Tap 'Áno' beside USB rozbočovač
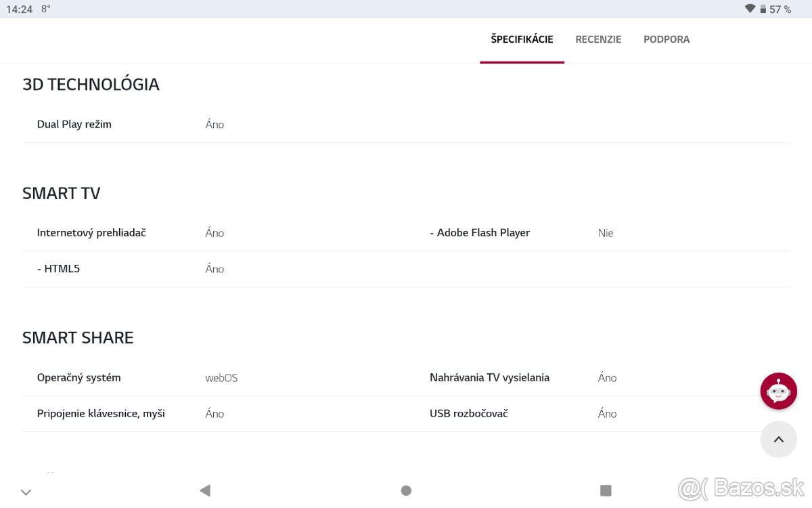The height and width of the screenshot is (508, 812). click(607, 413)
